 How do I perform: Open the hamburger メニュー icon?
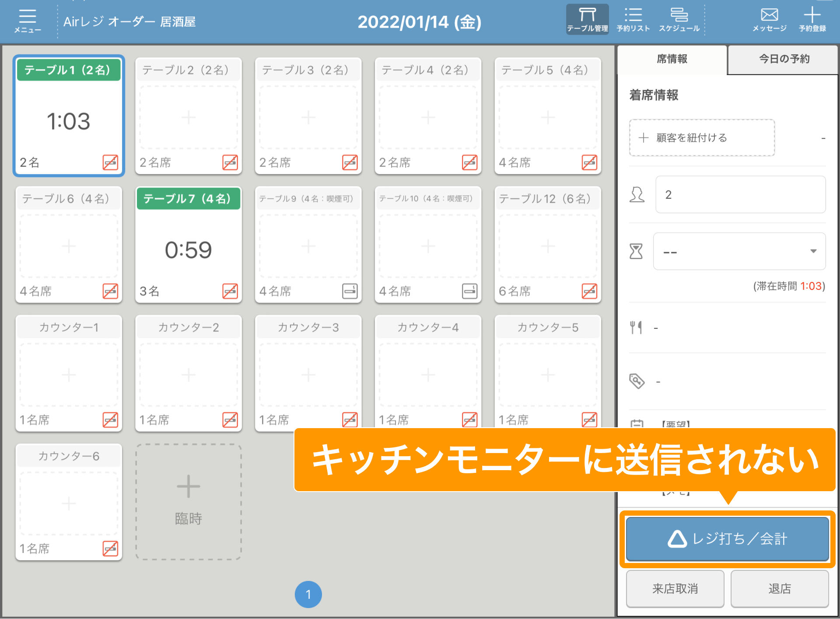[27, 21]
